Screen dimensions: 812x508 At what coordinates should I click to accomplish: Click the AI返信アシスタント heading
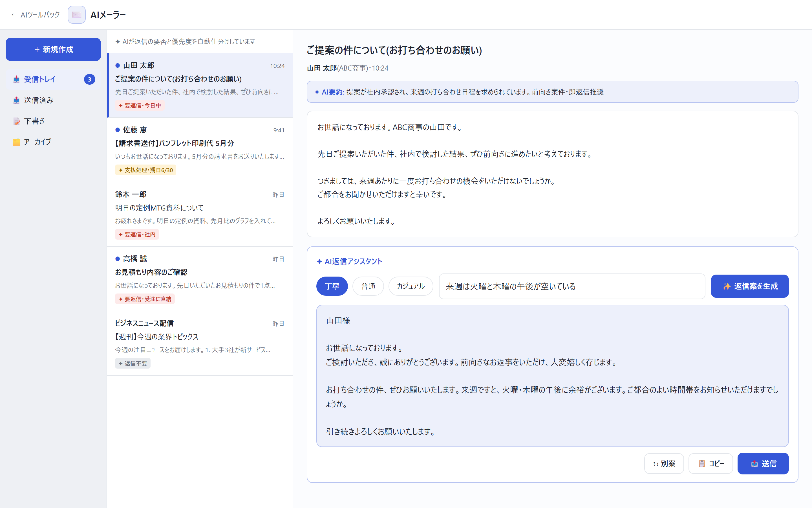[349, 261]
